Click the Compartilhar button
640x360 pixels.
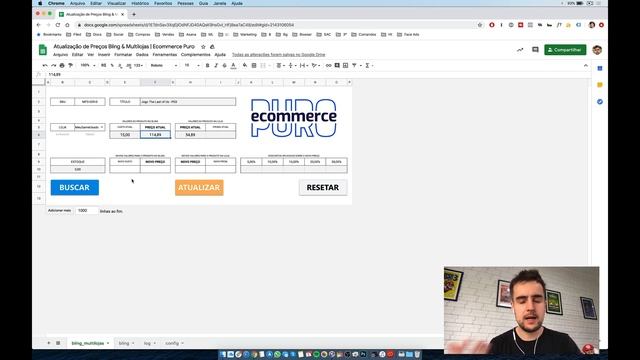[565, 50]
